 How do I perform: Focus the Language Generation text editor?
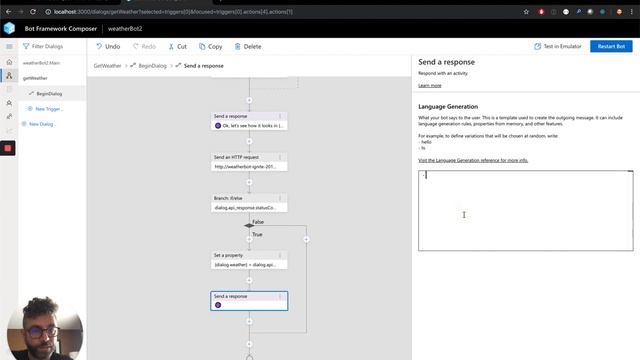[x=526, y=211]
